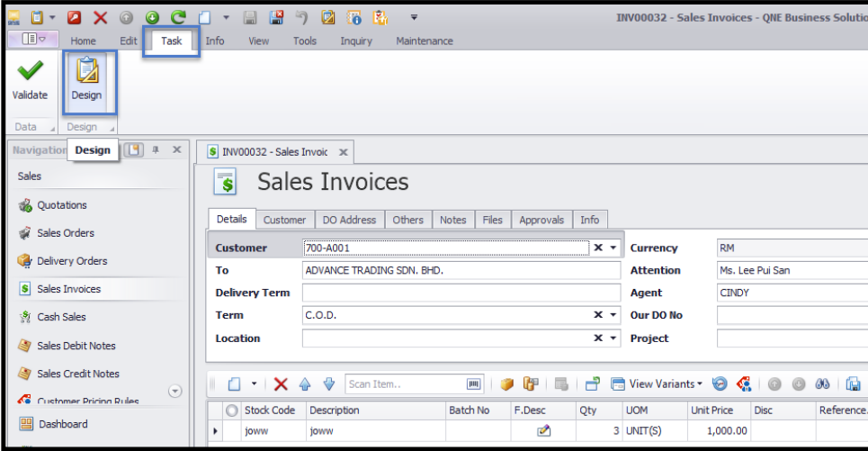Open the Term dropdown list
This screenshot has height=451, width=868.
(613, 315)
